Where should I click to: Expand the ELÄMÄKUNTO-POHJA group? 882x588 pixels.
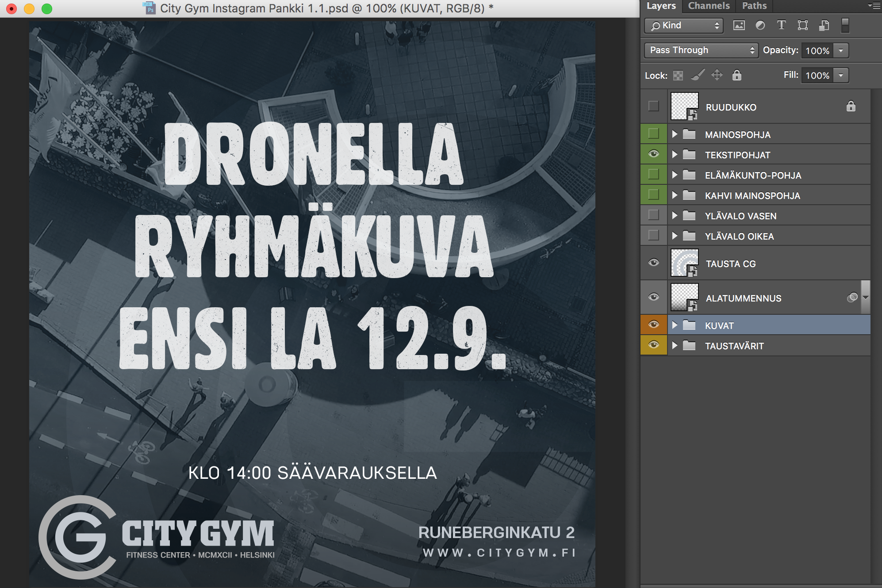(675, 175)
